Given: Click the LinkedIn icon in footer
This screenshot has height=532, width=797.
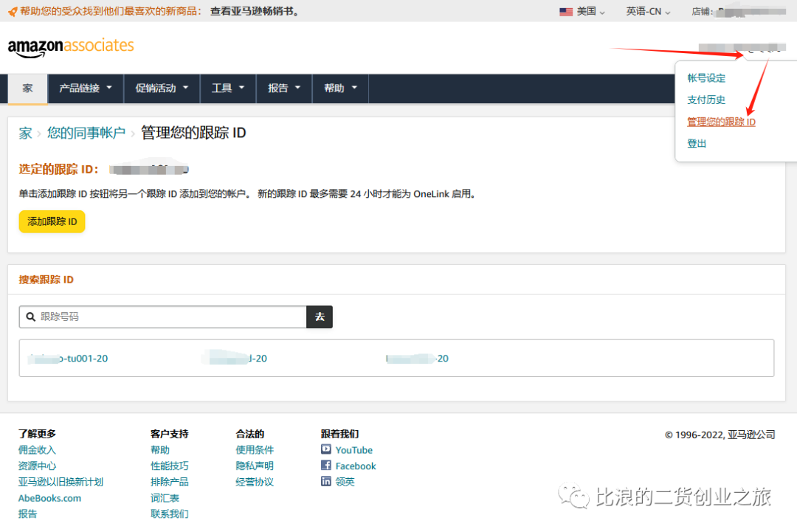Looking at the screenshot, I should coord(326,481).
